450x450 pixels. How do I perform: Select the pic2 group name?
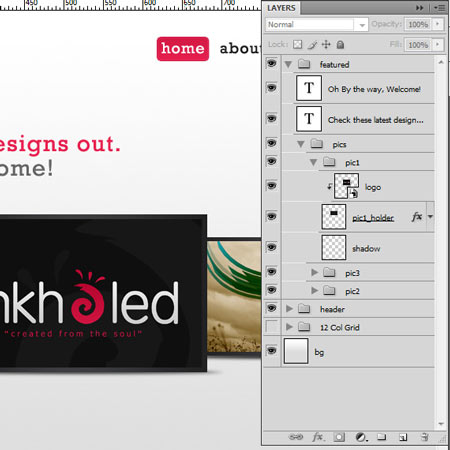[x=352, y=291]
